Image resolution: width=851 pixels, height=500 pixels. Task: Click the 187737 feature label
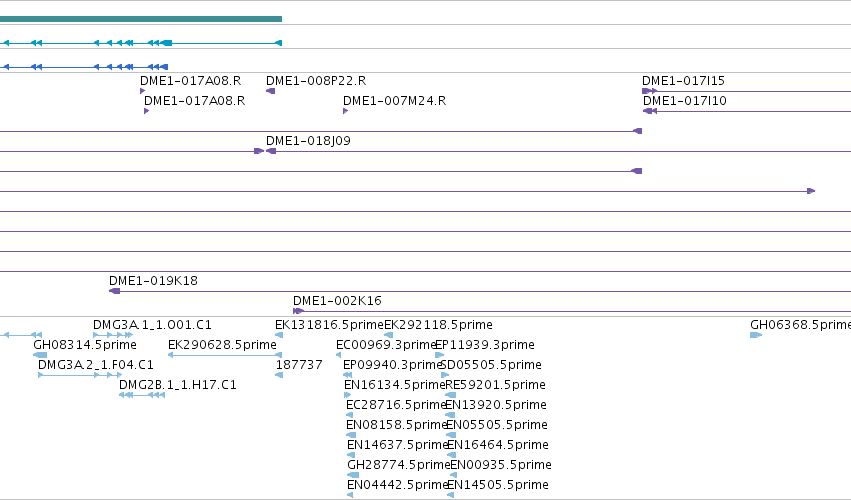pos(299,365)
